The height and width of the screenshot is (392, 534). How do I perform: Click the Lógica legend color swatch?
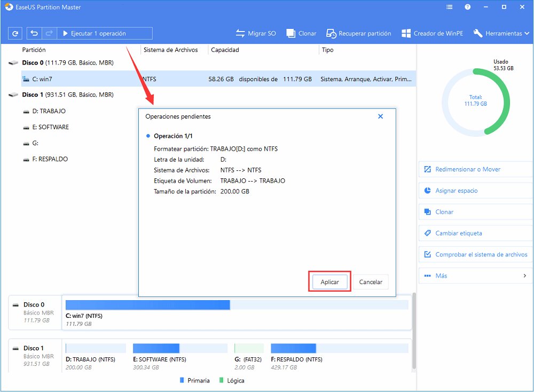pyautogui.click(x=222, y=380)
